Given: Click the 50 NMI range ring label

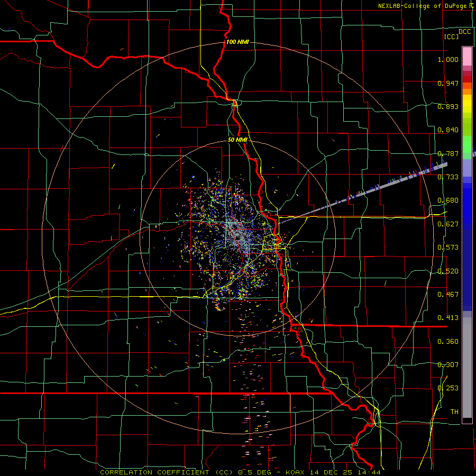Looking at the screenshot, I should coord(237,140).
